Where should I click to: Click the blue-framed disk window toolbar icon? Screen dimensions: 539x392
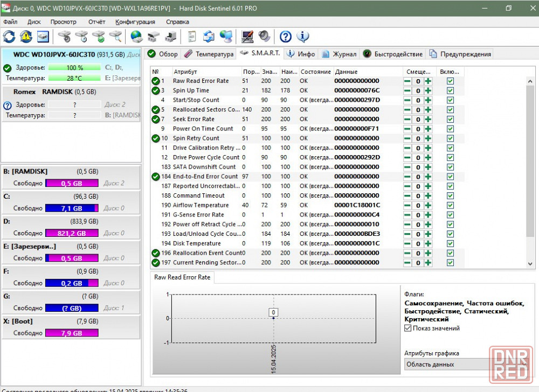[43, 37]
